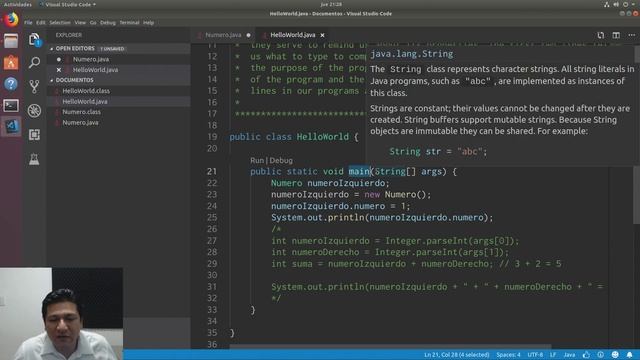Switch to the HelloWorld.java tab
This screenshot has height=360, width=640.
pyautogui.click(x=292, y=35)
